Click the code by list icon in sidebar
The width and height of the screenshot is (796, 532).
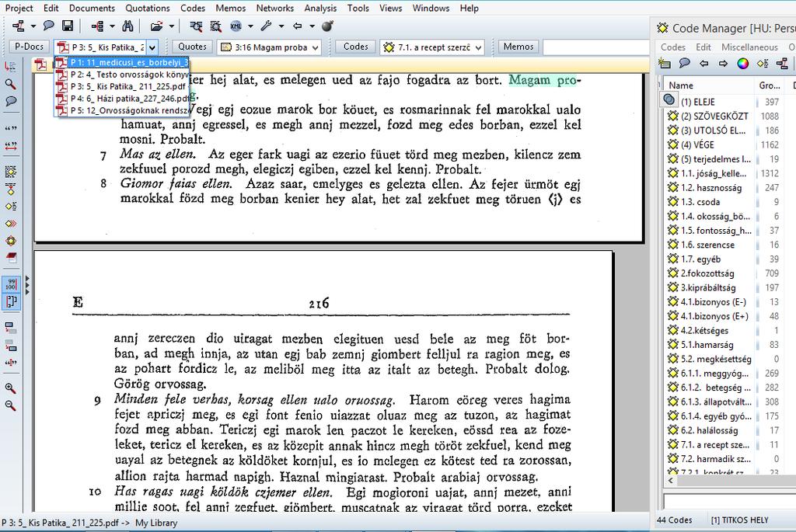tap(10, 206)
